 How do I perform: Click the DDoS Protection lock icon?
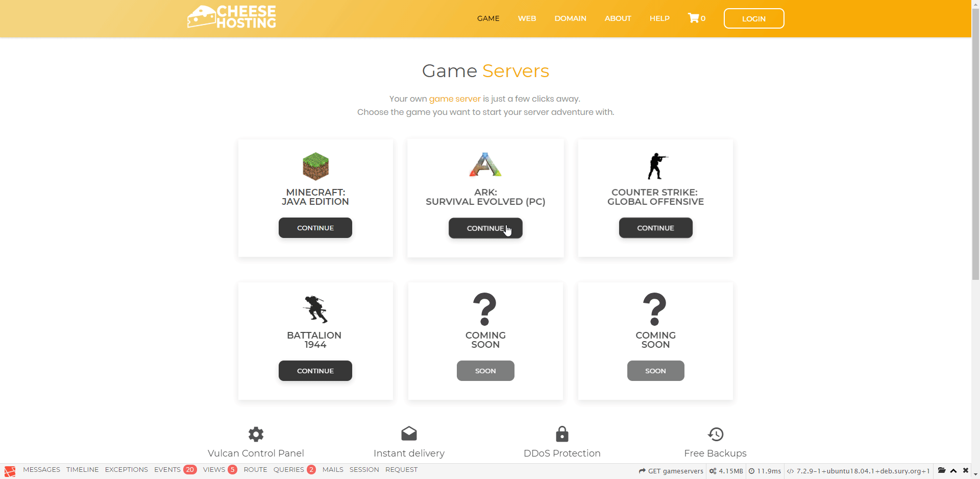(x=562, y=434)
